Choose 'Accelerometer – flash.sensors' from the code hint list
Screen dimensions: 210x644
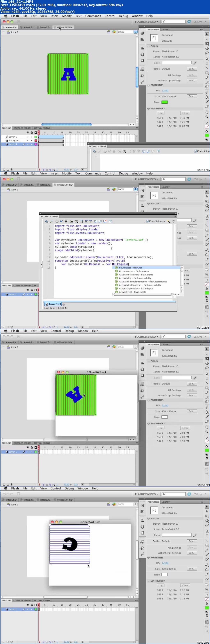[134, 271]
